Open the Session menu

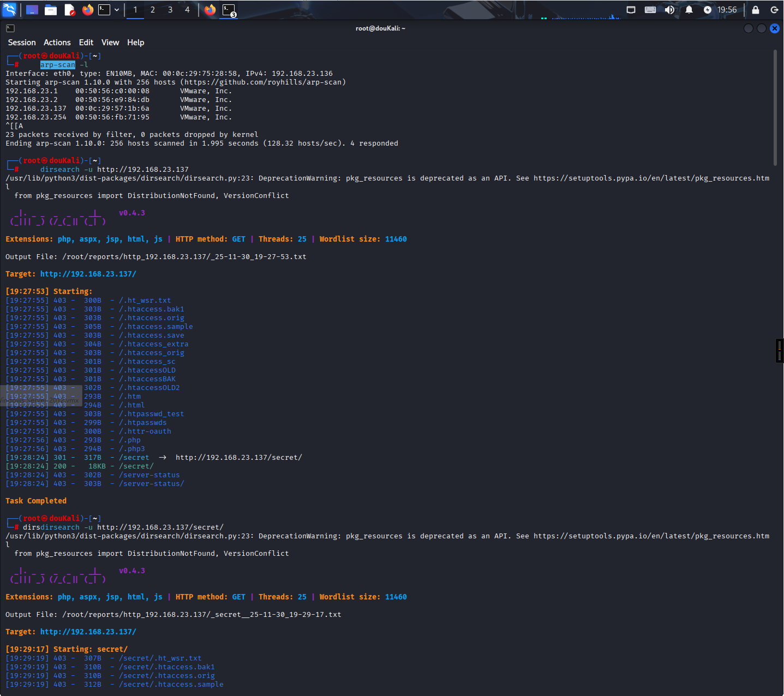click(22, 43)
